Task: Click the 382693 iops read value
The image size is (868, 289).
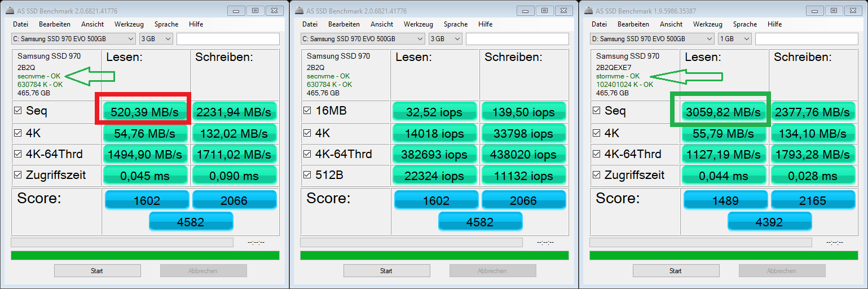Action: tap(435, 155)
